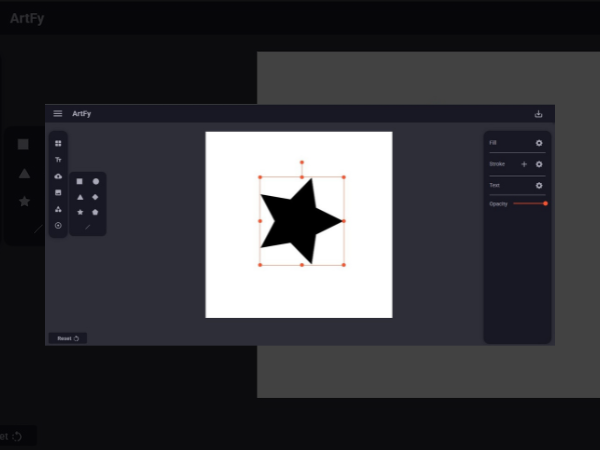Choose the pentagon shape in shapes panel
The height and width of the screenshot is (450, 600).
pyautogui.click(x=96, y=212)
